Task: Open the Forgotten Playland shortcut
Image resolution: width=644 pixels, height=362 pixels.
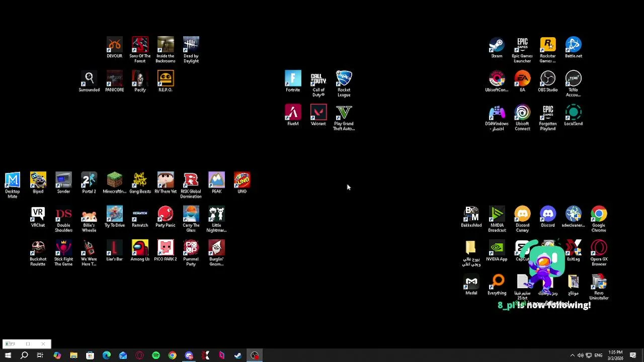Action: point(548,118)
